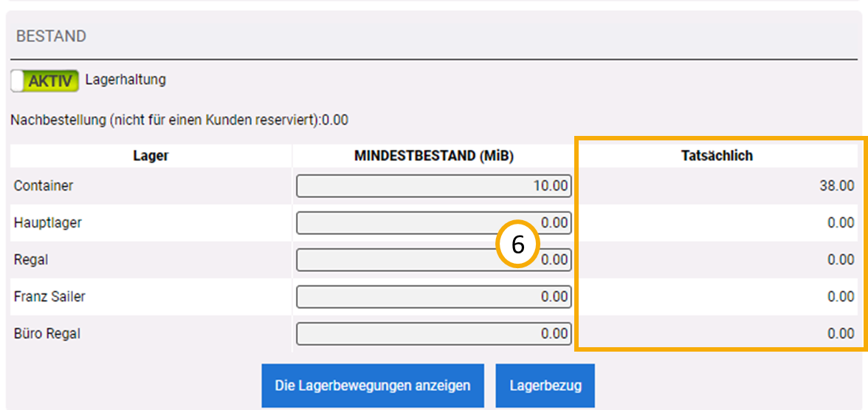Click the Nachbestellung info text line
Image resolution: width=868 pixels, height=410 pixels.
coord(179,120)
